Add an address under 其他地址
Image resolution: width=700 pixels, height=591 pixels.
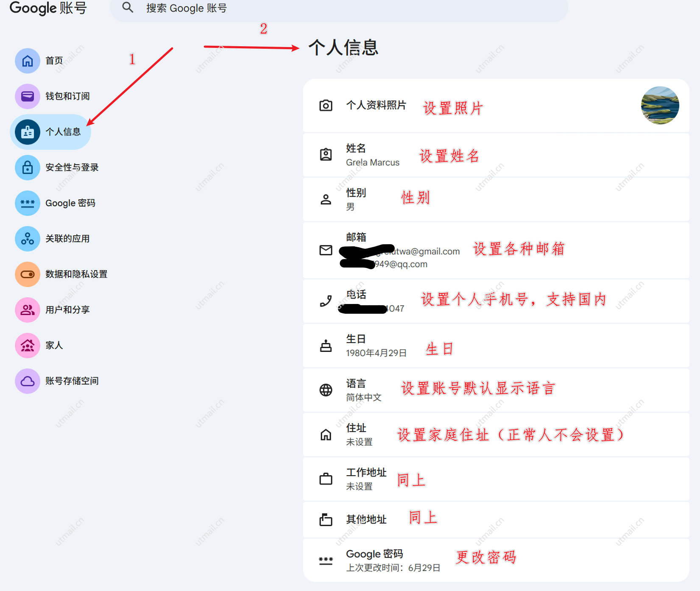[x=496, y=520]
